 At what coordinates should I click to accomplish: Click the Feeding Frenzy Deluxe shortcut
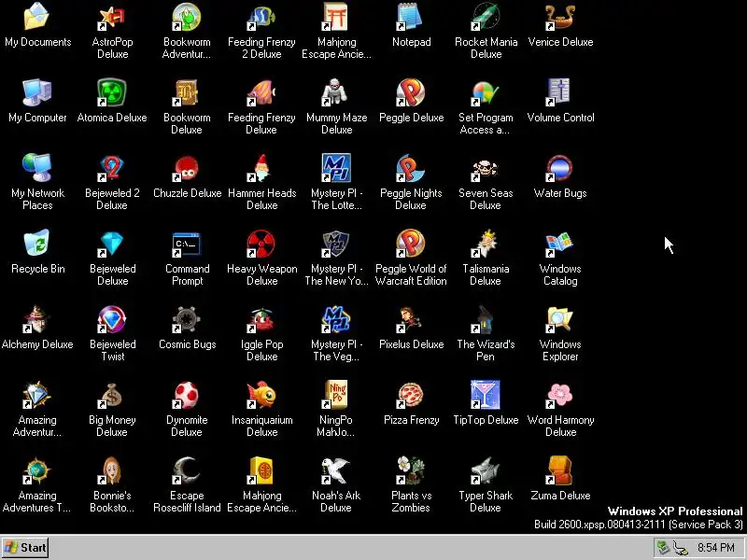click(261, 91)
